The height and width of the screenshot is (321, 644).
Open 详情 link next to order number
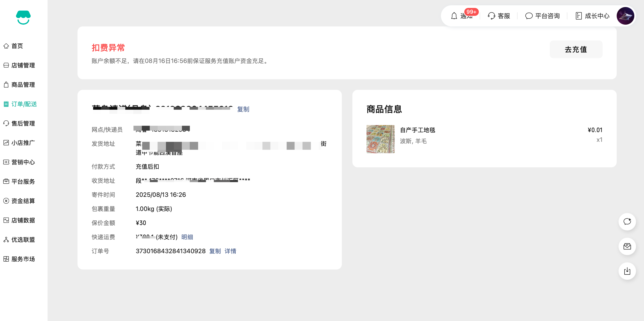230,251
